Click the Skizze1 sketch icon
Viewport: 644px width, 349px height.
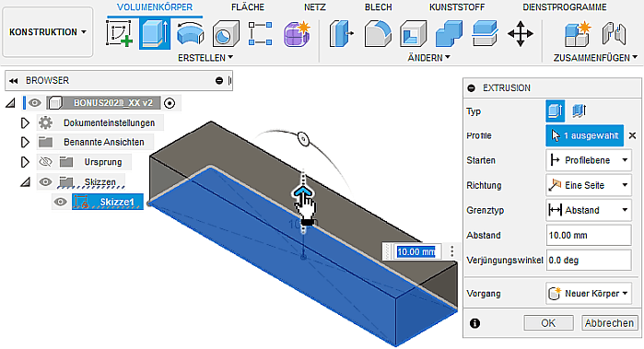point(81,202)
